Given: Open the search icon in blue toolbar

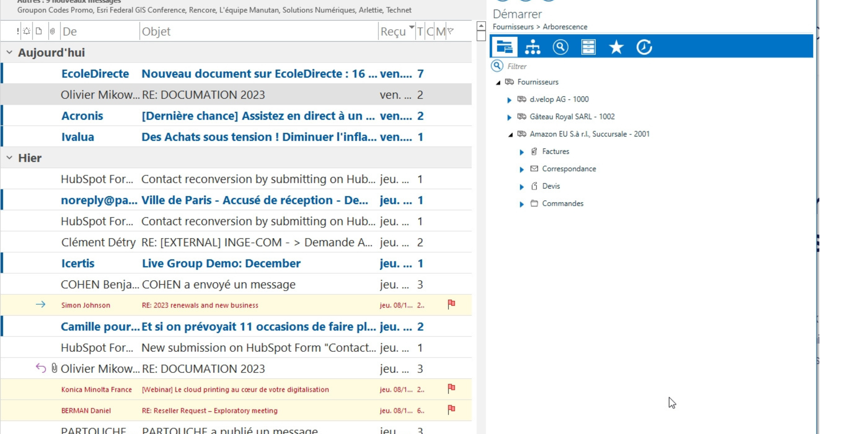Looking at the screenshot, I should click(560, 47).
